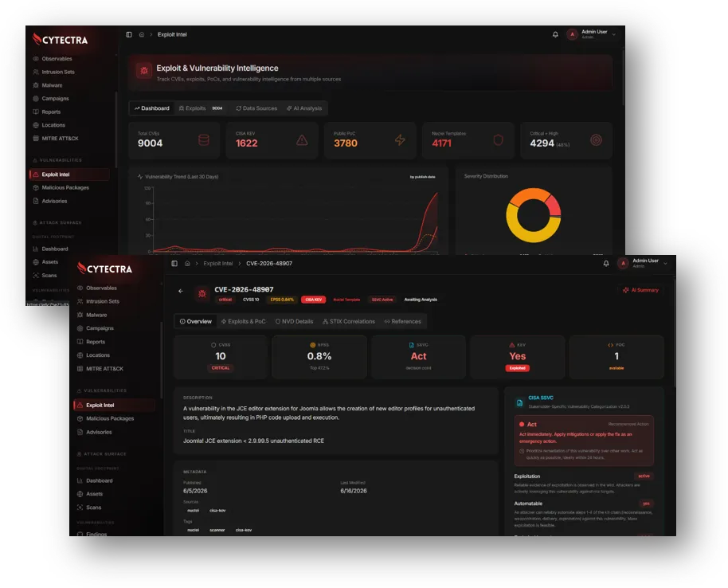Open the AI Analysis tab
The image size is (728, 588).
pyautogui.click(x=304, y=108)
